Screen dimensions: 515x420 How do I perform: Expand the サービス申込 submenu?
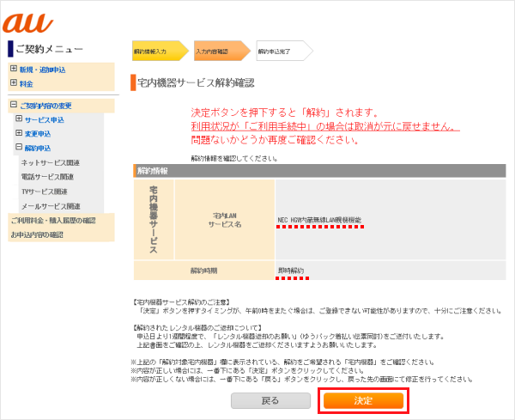[x=20, y=119]
